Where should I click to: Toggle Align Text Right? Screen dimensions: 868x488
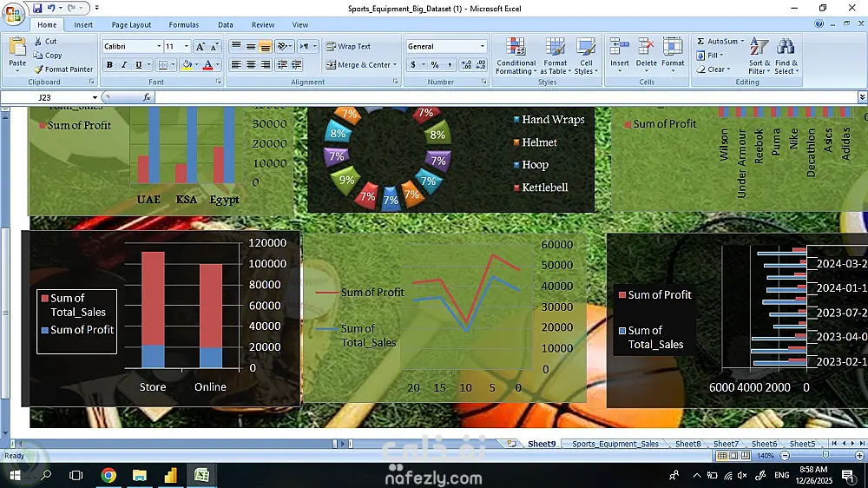click(x=266, y=65)
